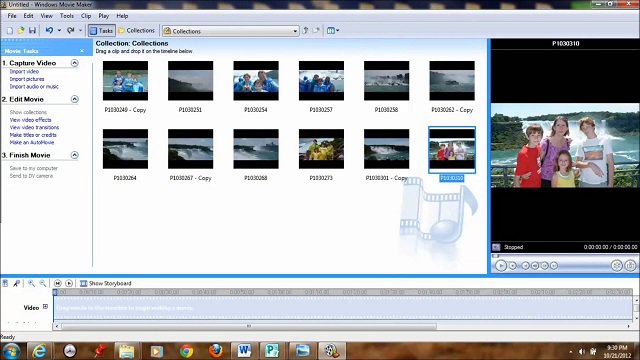Stop playback in the preview monitor
The width and height of the screenshot is (640, 360).
pos(513,266)
